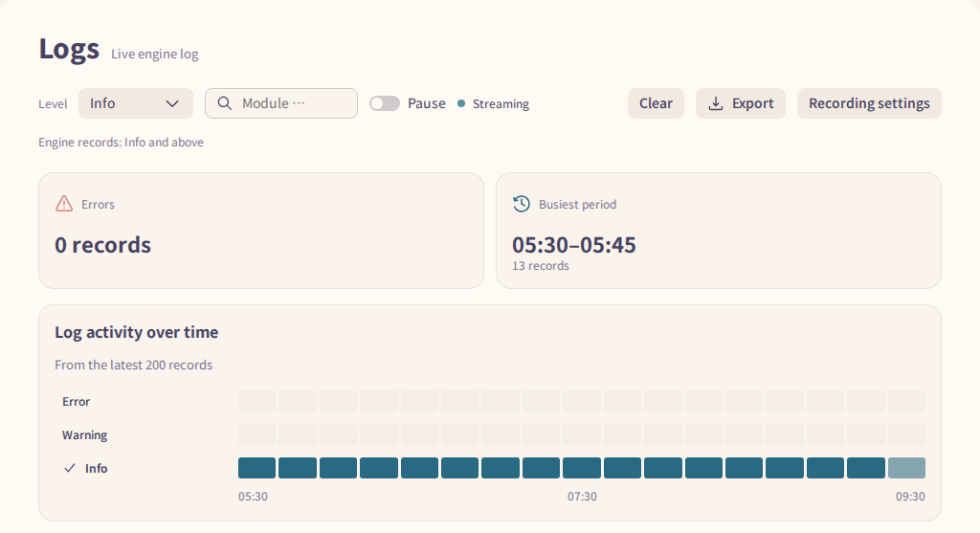Viewport: 980px width, 533px height.
Task: Select the Warning row label
Action: pyautogui.click(x=84, y=434)
